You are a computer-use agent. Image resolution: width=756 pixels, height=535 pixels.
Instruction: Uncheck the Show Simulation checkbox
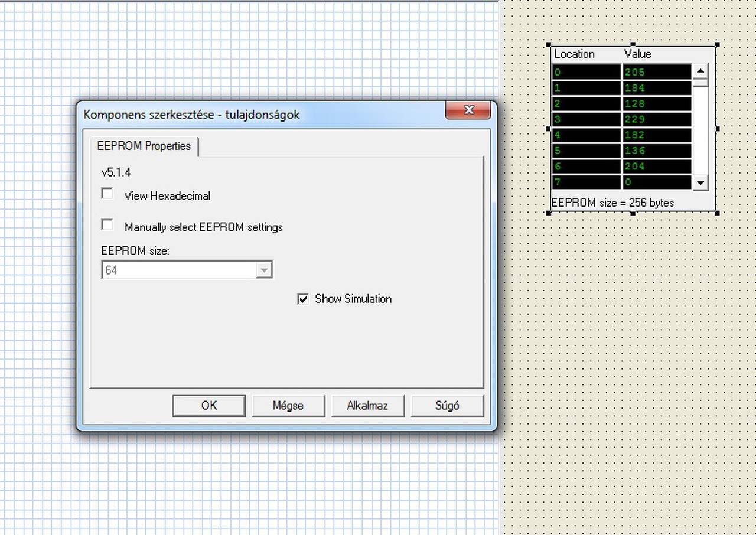[x=303, y=299]
